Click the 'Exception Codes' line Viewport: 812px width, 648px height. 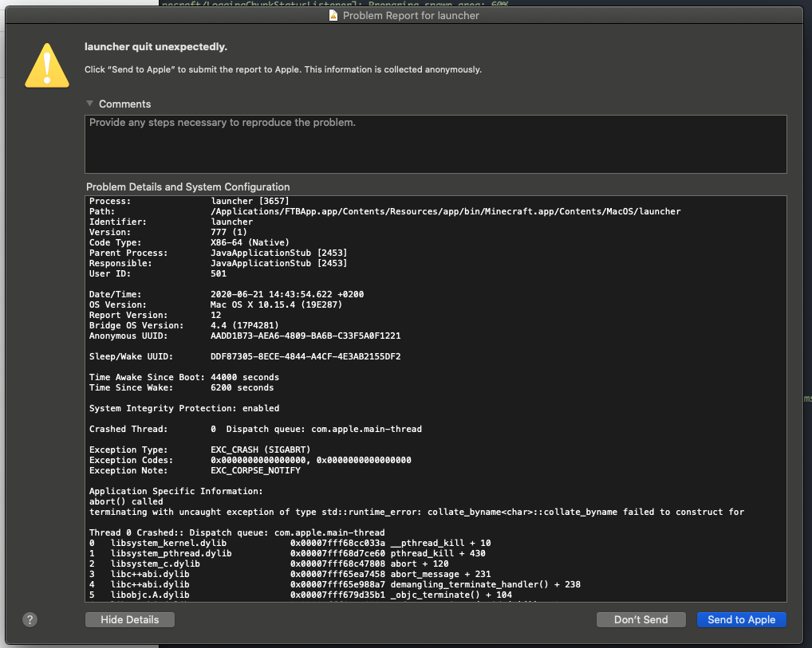tap(250, 460)
